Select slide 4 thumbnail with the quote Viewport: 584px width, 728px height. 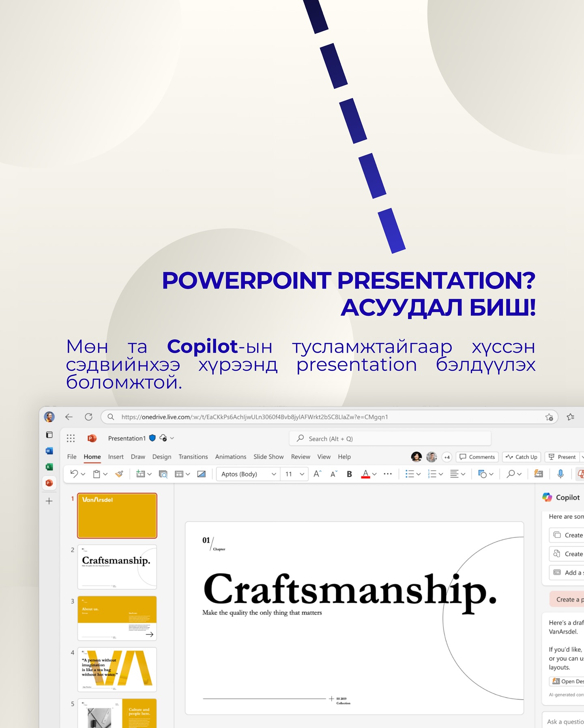117,670
